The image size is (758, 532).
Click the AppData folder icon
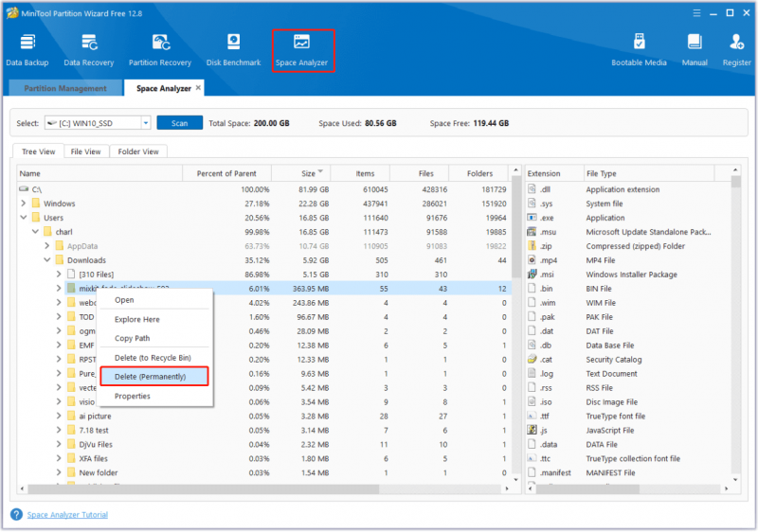pyautogui.click(x=60, y=246)
